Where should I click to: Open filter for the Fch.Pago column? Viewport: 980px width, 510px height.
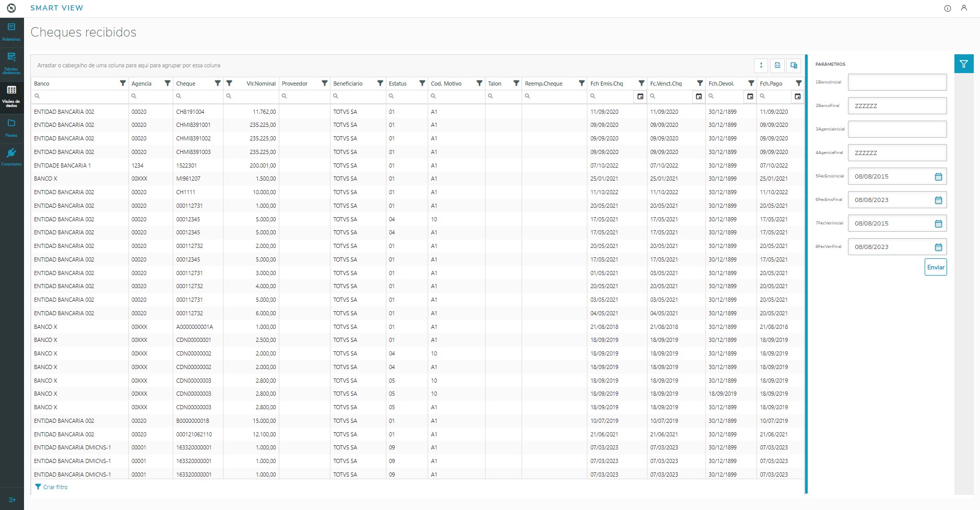pyautogui.click(x=799, y=84)
